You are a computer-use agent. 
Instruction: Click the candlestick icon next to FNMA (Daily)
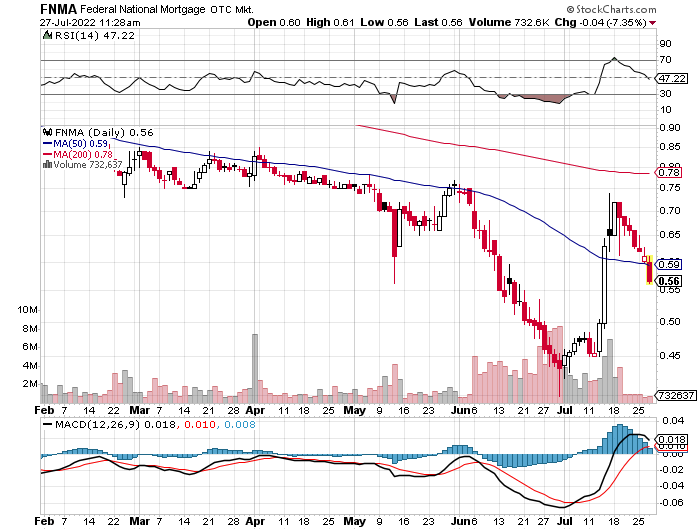[x=47, y=132]
